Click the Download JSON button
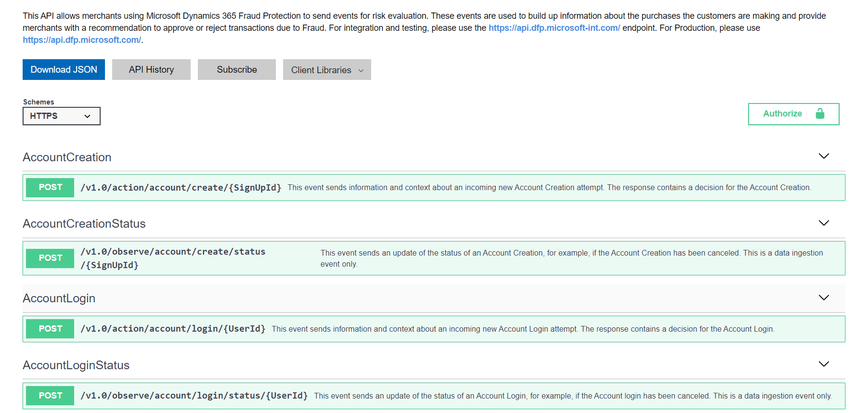868x413 pixels. (x=64, y=70)
